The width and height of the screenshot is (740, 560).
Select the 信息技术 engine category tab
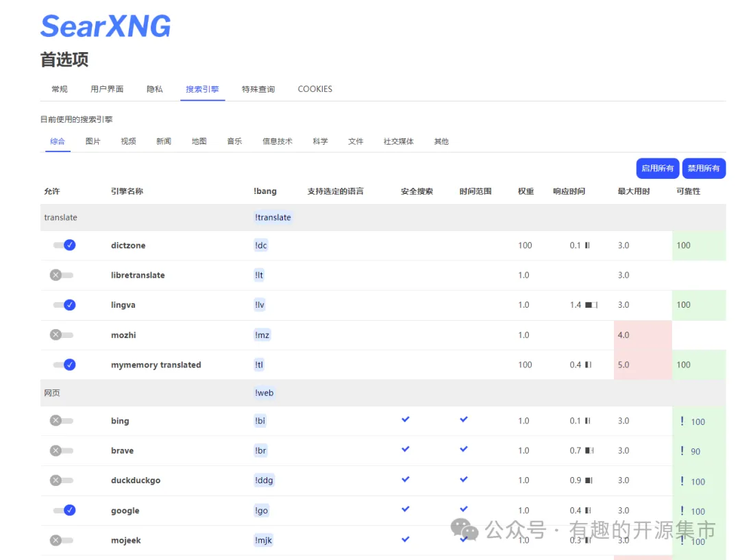(277, 141)
